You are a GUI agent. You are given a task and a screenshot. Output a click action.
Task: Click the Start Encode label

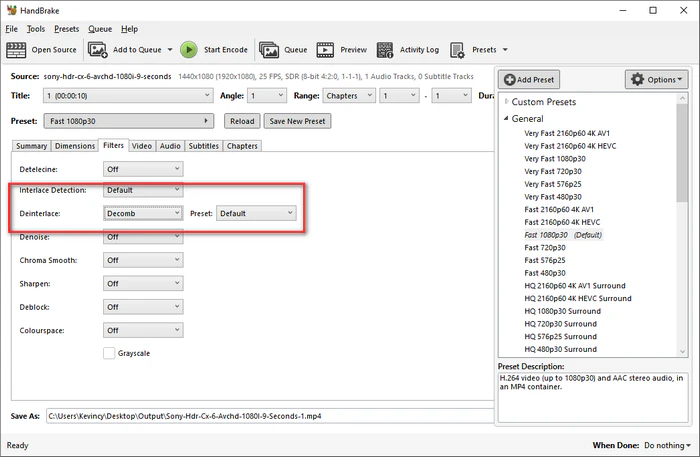coord(225,50)
